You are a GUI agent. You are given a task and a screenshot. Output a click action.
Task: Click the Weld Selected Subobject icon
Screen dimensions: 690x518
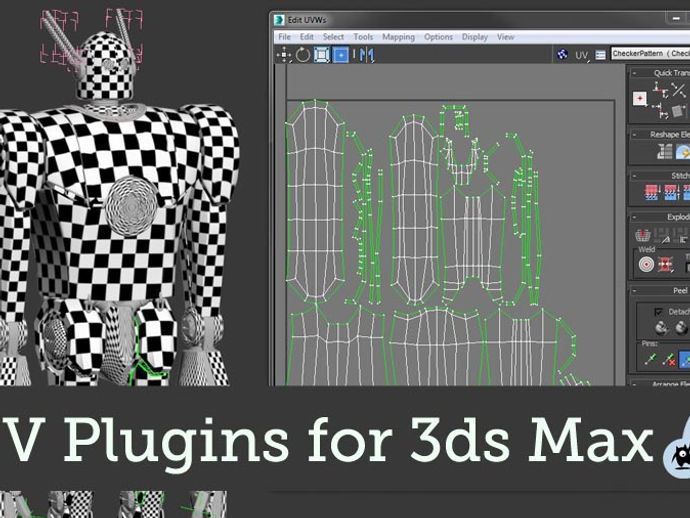[665, 265]
